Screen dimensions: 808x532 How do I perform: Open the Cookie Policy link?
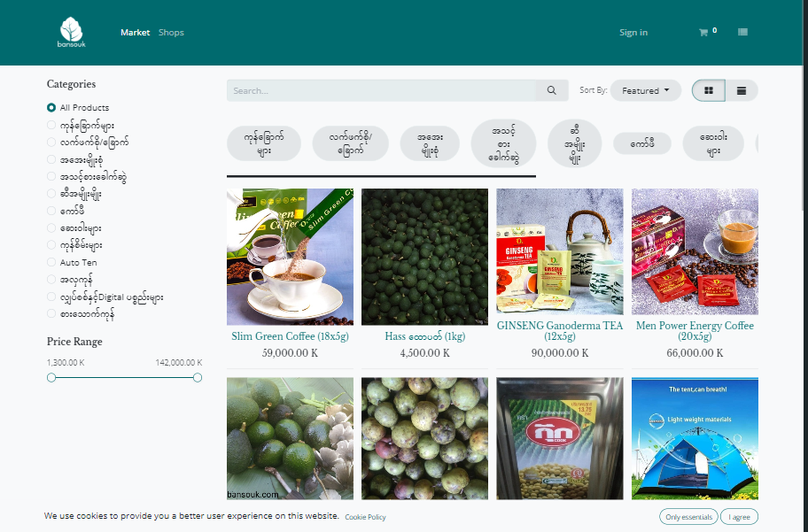365,517
